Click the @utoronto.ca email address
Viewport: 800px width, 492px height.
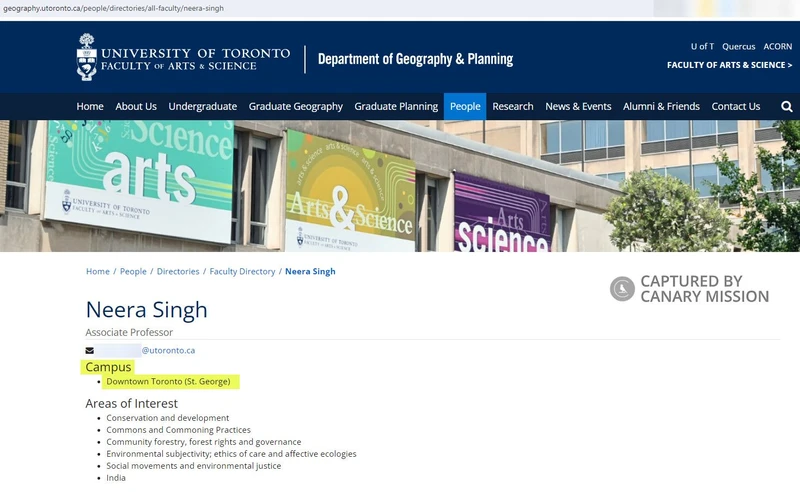click(x=168, y=351)
